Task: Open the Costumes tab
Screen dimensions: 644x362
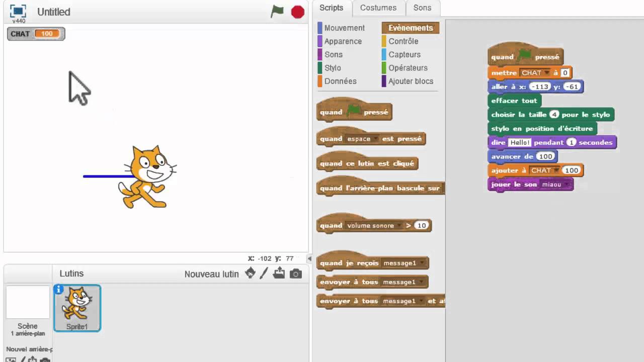Action: click(378, 8)
